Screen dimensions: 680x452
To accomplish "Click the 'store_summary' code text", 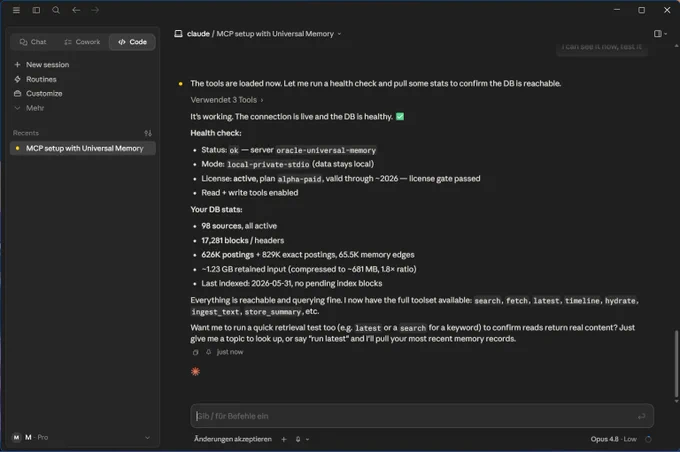I will pos(272,312).
